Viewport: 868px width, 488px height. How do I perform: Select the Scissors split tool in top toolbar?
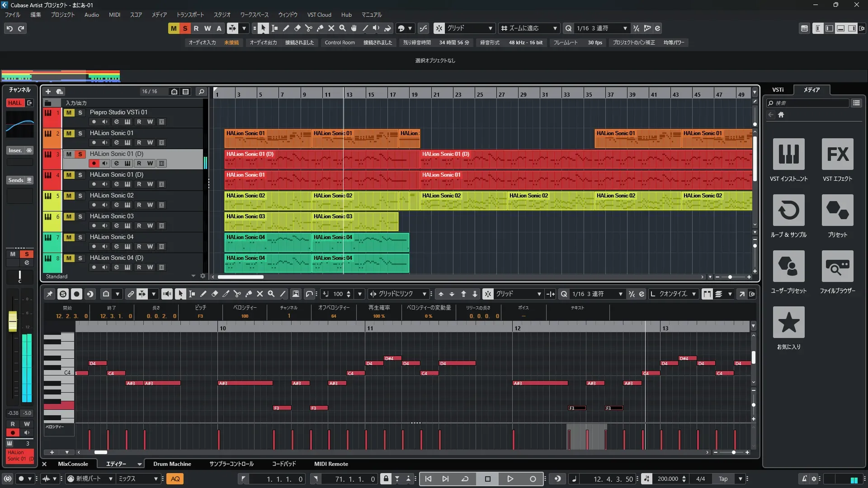click(309, 28)
